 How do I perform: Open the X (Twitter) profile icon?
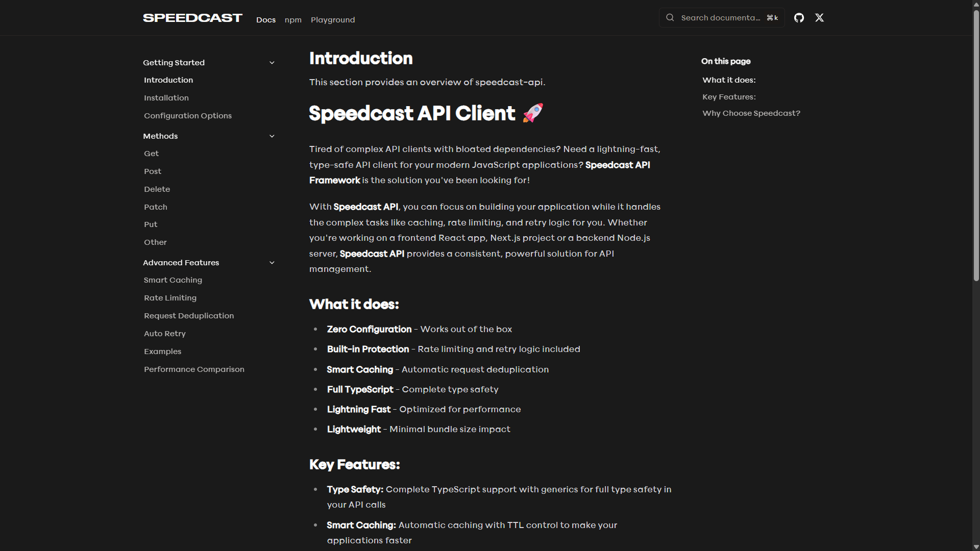[x=819, y=18]
